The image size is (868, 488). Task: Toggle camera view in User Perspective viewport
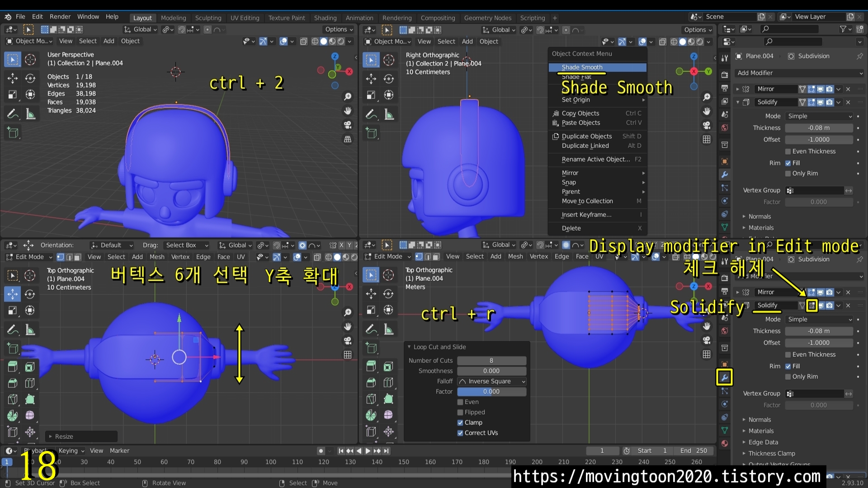point(348,125)
